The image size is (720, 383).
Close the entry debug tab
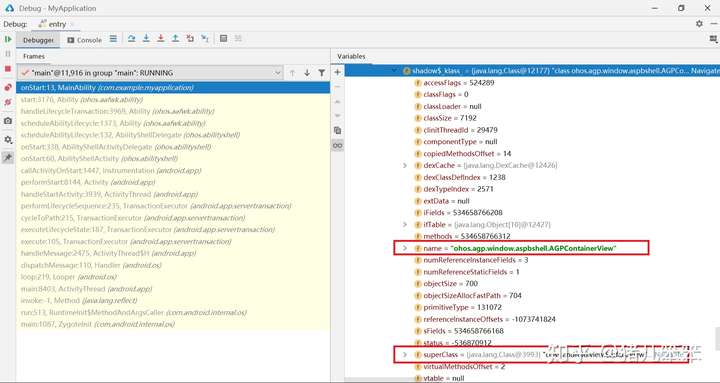coord(72,24)
